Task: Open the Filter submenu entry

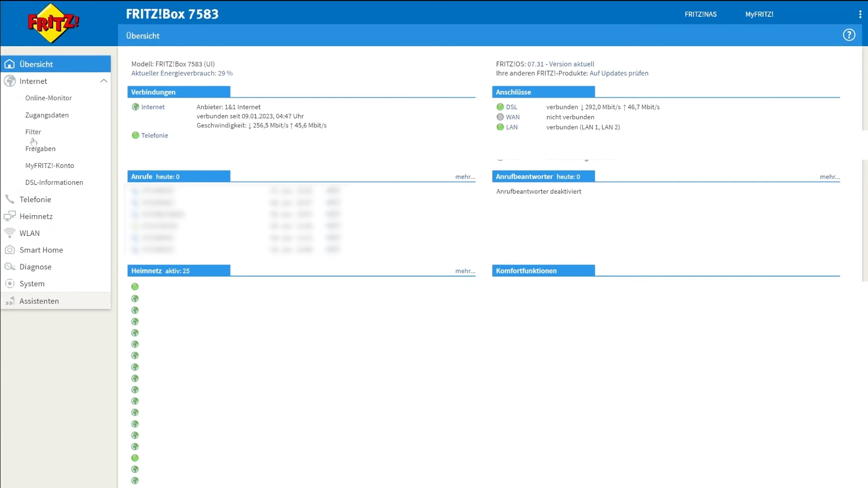Action: point(33,132)
